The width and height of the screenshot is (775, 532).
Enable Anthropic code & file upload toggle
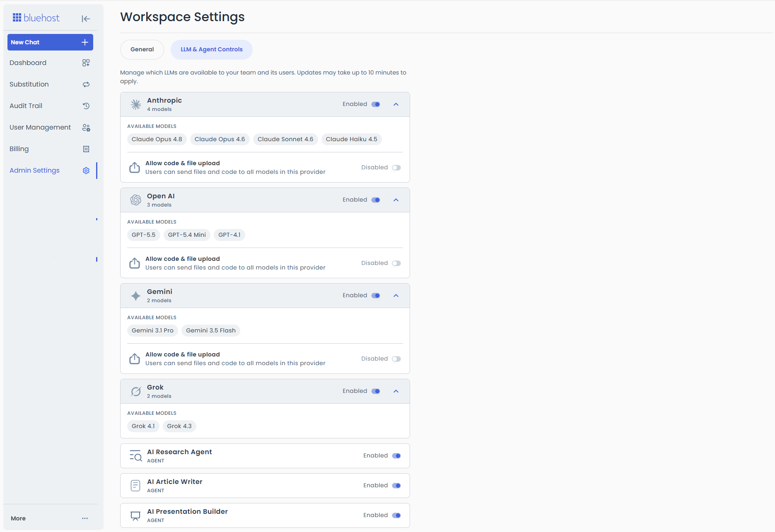(x=396, y=168)
